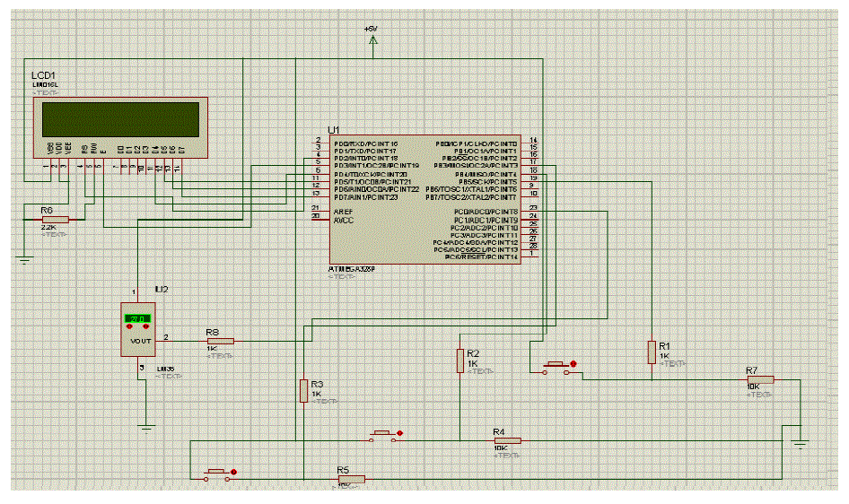
Task: Select resistor R7 on the right
Action: point(760,379)
